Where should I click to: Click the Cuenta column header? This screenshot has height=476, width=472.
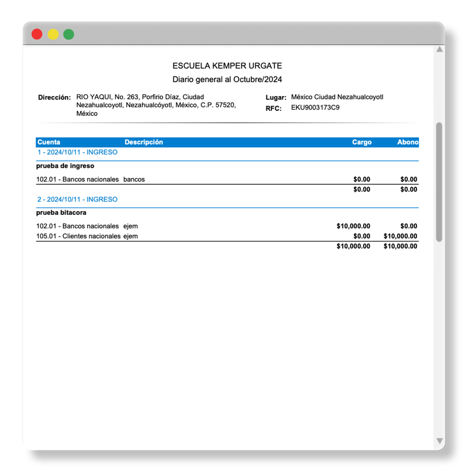[x=49, y=142]
